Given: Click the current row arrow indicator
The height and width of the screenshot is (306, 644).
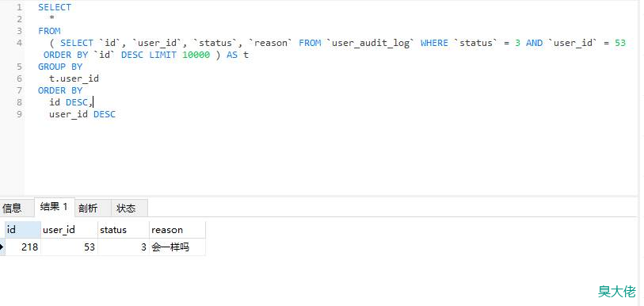Looking at the screenshot, I should 2,247.
